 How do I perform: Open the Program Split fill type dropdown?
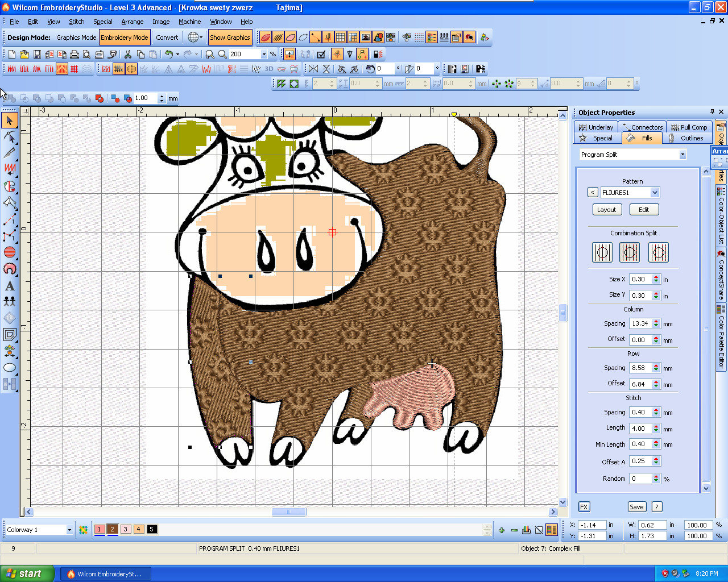tap(682, 155)
